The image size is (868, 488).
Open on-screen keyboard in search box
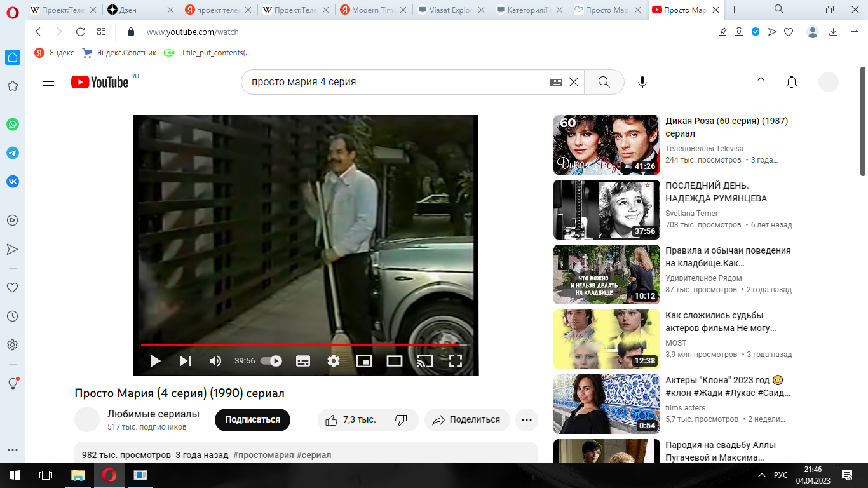tap(556, 82)
